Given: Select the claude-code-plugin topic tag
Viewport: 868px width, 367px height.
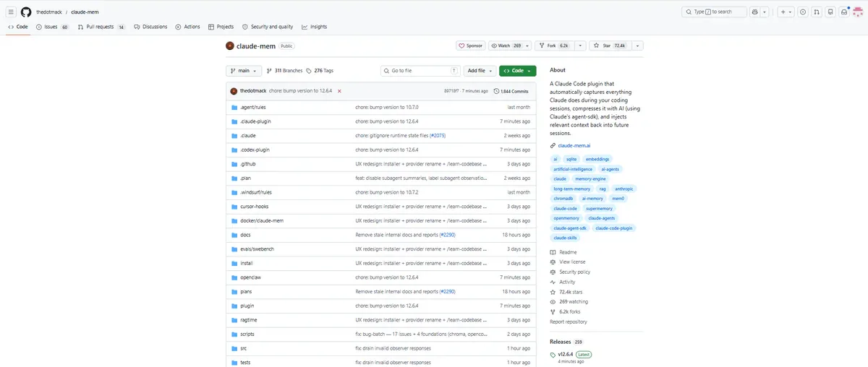Looking at the screenshot, I should 613,228.
